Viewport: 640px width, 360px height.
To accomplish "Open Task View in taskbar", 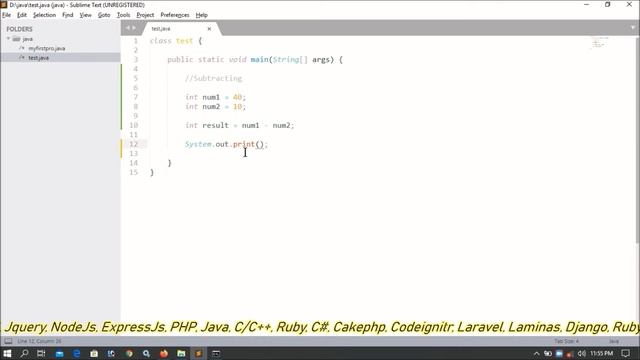I will [41, 353].
